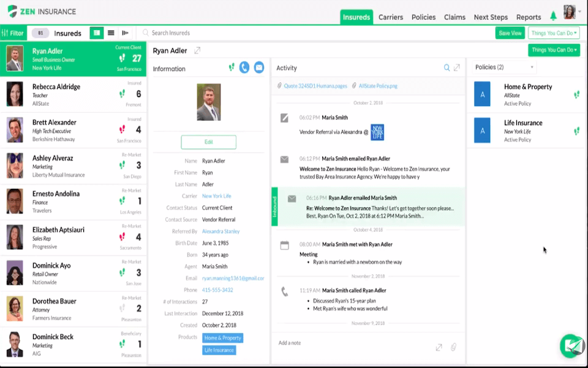Image resolution: width=588 pixels, height=368 pixels.
Task: Select Elizabeth Aptsiauri in insureds list
Action: 73,237
